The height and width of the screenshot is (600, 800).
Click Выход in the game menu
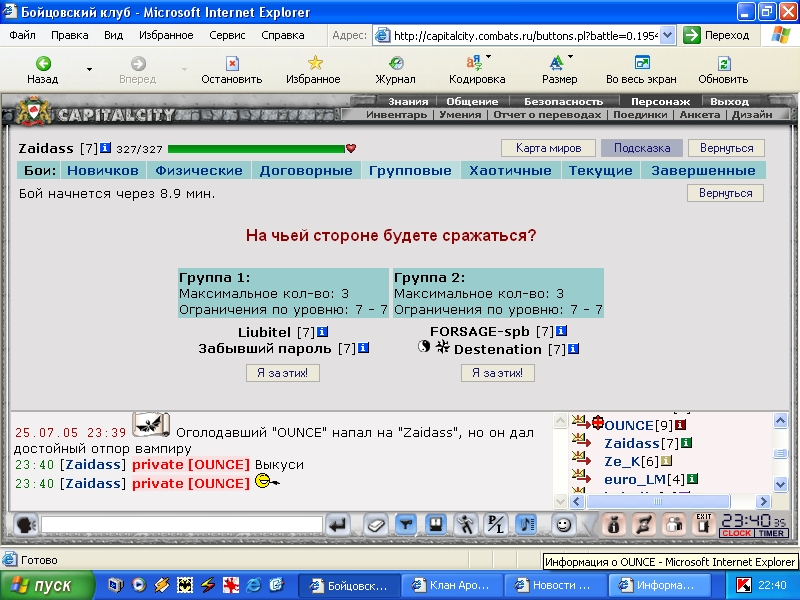[729, 102]
